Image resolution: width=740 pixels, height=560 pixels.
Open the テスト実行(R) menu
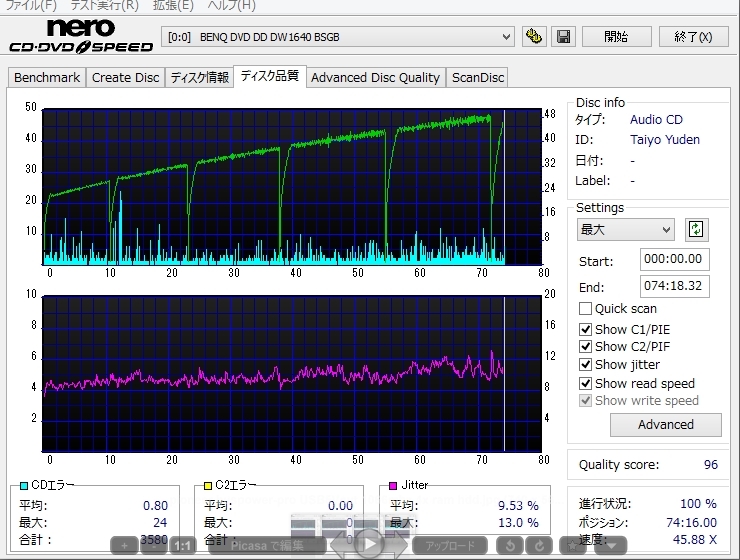105,6
